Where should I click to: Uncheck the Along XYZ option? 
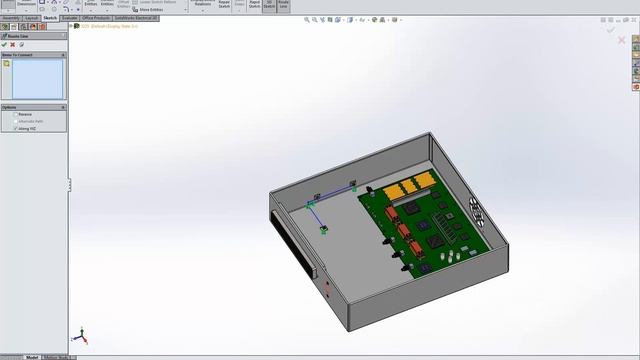[x=16, y=129]
